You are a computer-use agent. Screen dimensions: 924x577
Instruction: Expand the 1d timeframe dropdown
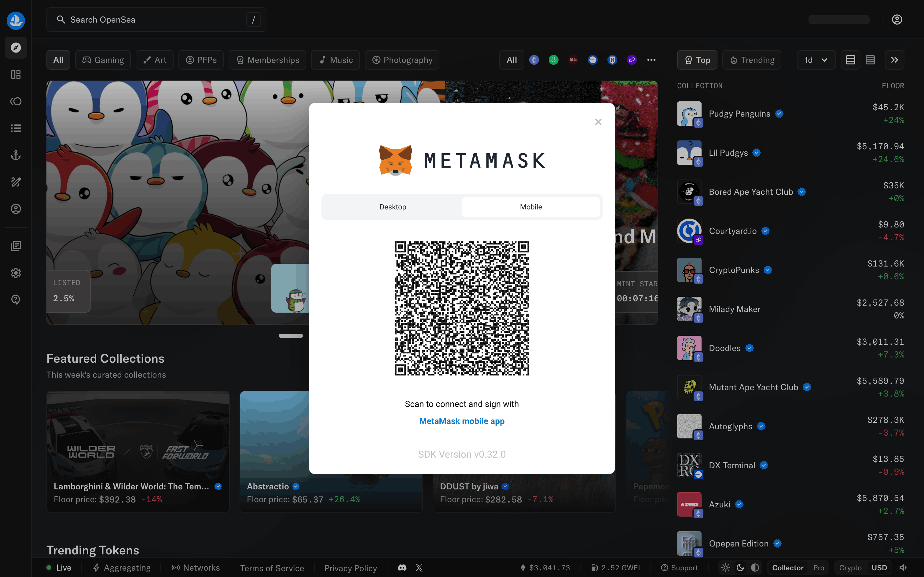(816, 60)
